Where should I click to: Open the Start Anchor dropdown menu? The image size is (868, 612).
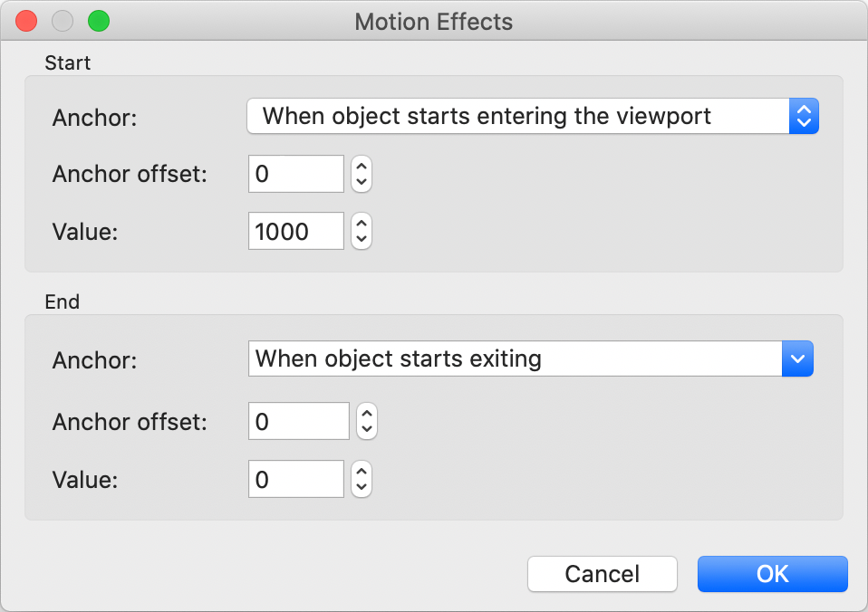[x=532, y=116]
